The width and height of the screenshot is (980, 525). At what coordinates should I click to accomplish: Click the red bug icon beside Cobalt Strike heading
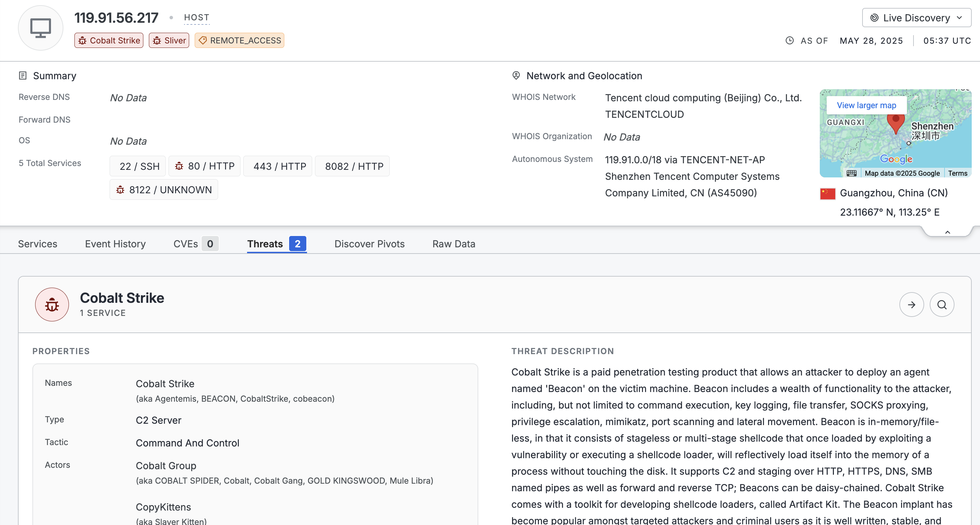click(x=52, y=304)
